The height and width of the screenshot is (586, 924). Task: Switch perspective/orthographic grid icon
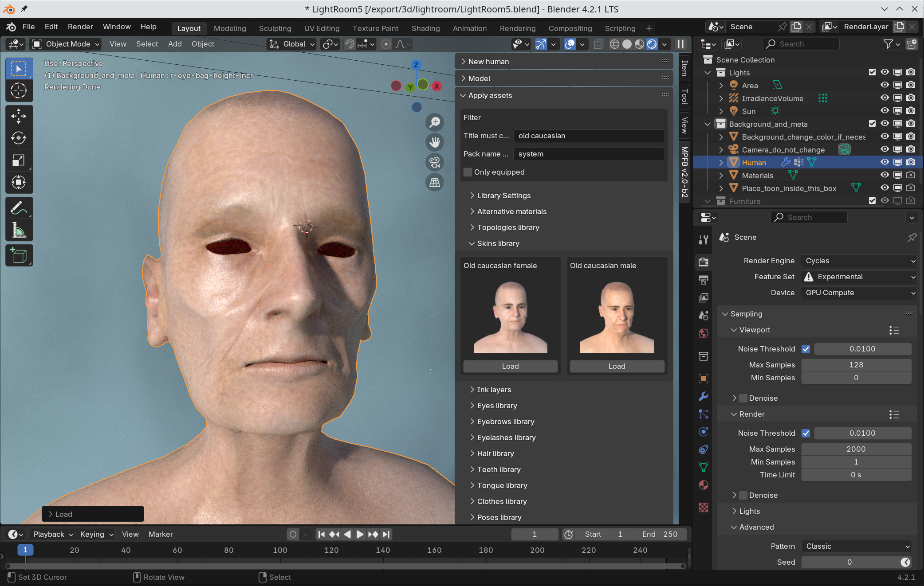(435, 182)
